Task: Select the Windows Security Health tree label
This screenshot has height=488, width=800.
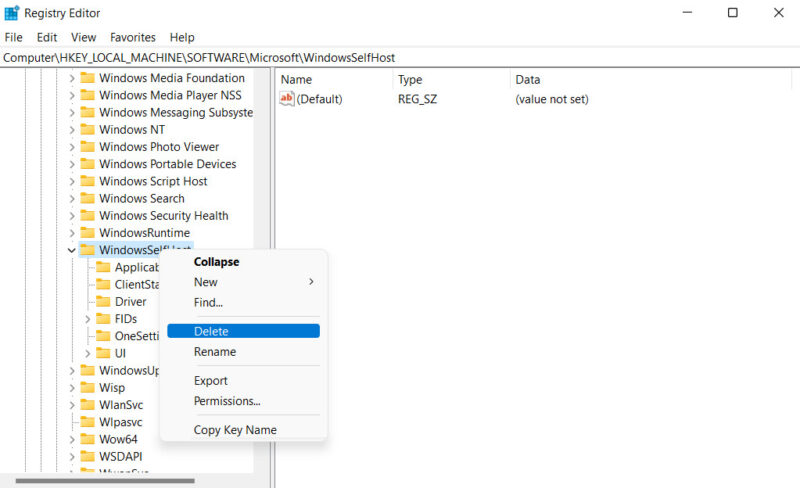Action: (x=164, y=215)
